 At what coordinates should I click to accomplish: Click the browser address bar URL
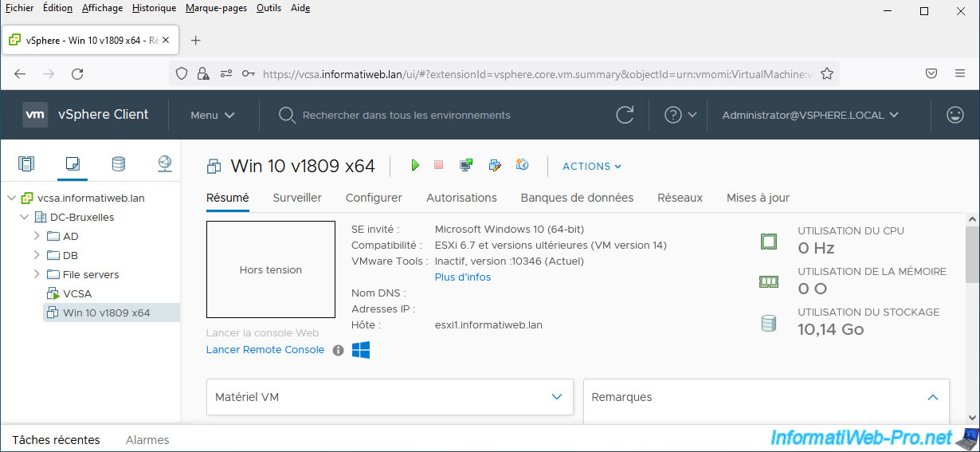(x=537, y=73)
